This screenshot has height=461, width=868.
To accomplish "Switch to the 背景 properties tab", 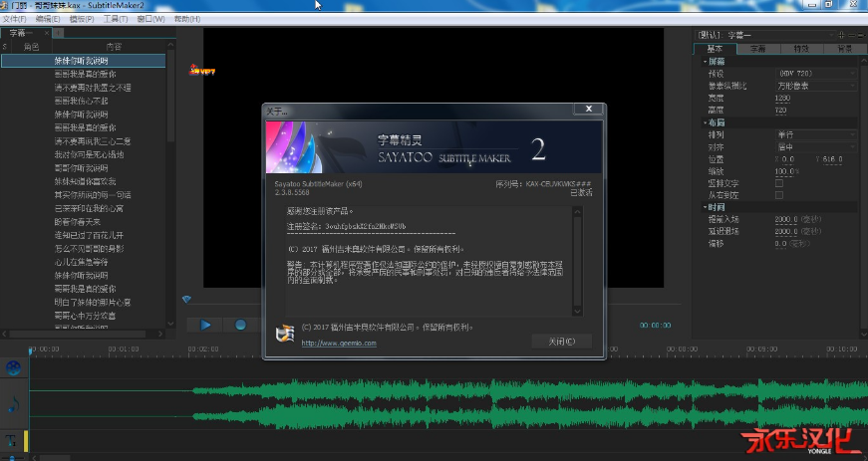I will point(845,49).
